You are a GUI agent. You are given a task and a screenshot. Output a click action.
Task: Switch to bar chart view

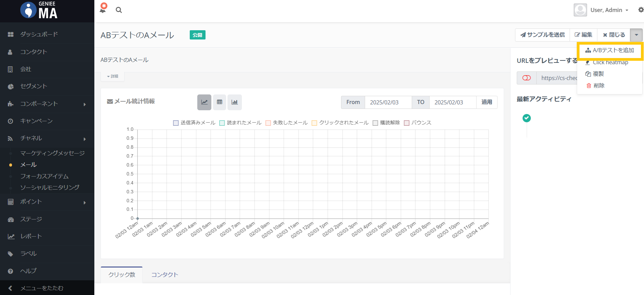pos(235,102)
